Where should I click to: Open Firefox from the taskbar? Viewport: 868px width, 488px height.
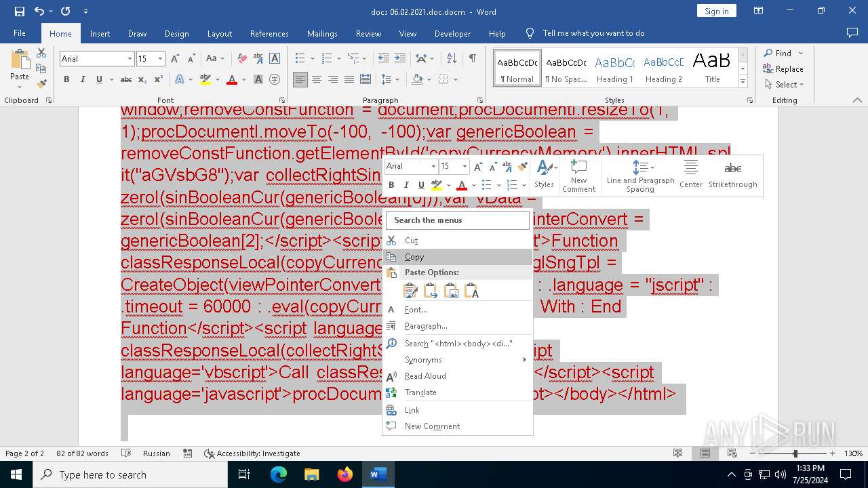click(x=344, y=474)
